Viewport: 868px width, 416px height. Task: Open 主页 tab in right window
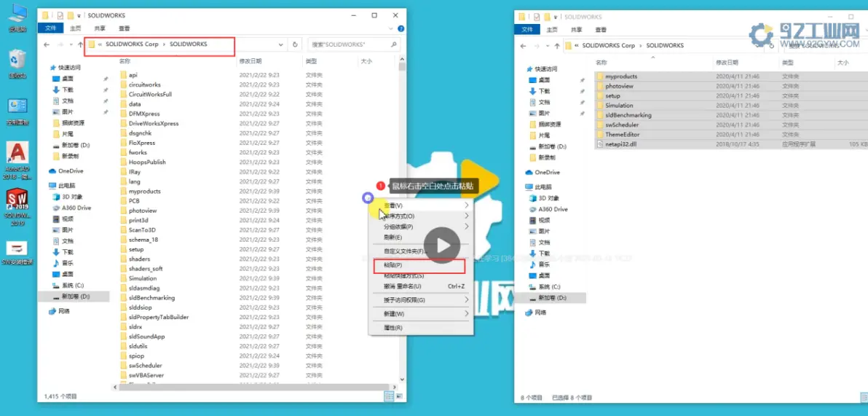[552, 29]
